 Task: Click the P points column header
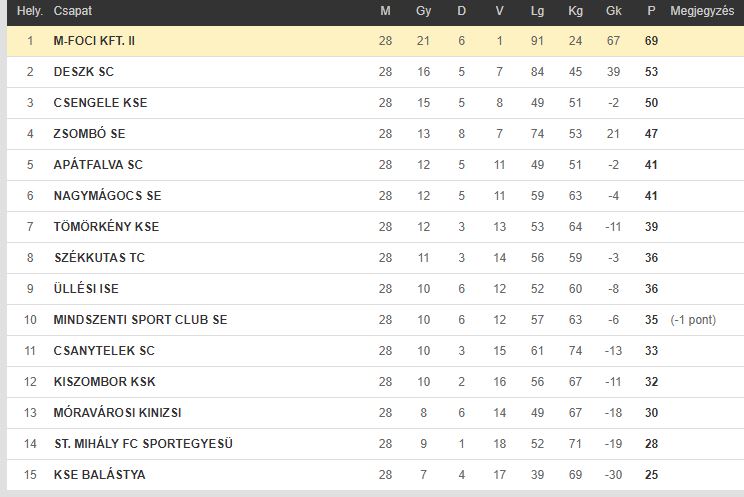pyautogui.click(x=651, y=11)
